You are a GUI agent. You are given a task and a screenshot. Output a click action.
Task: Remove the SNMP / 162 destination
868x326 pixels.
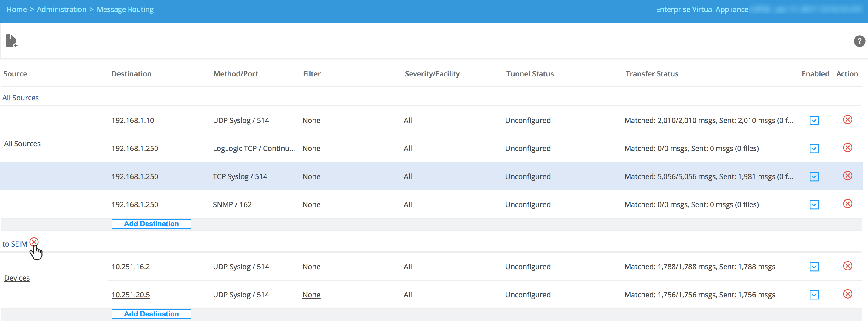[847, 204]
